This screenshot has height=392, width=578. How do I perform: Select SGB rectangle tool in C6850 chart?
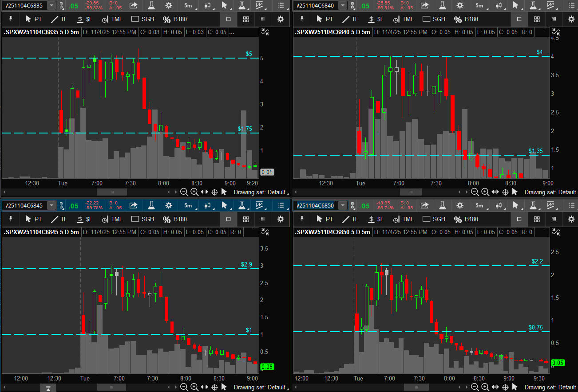click(x=434, y=219)
